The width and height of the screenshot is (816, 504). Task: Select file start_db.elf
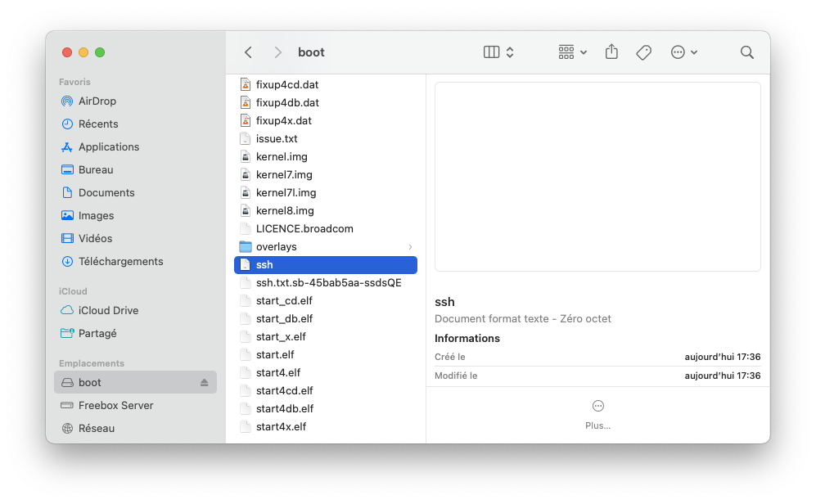pos(326,318)
